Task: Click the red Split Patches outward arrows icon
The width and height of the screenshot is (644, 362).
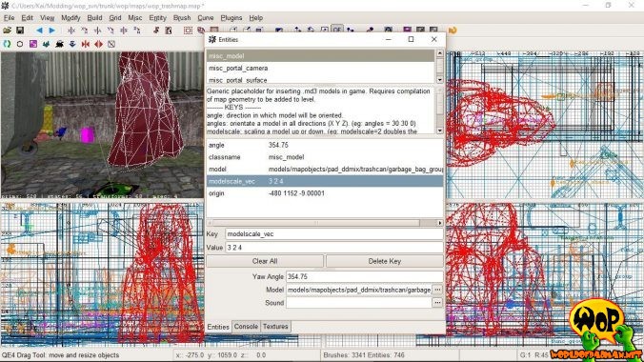Action: tap(98, 44)
